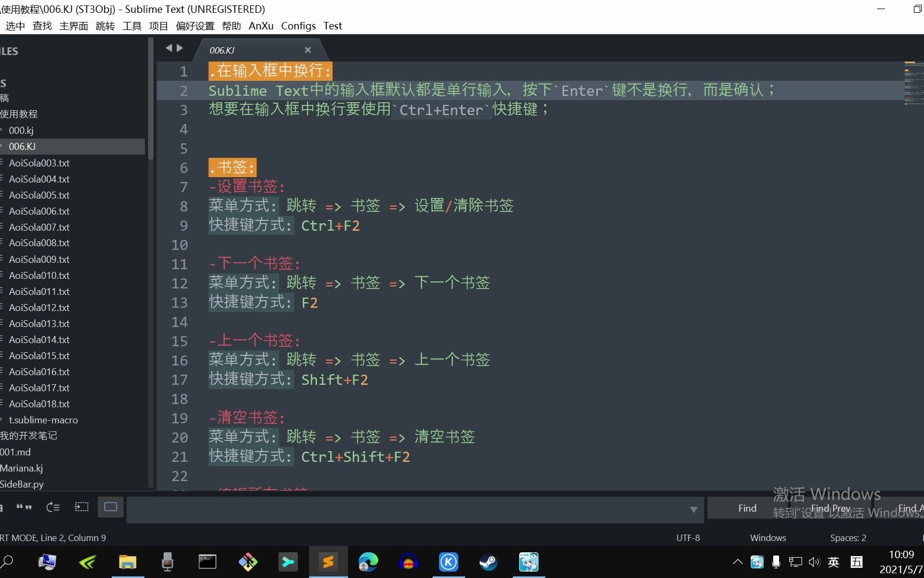Open Steam from the taskbar

(488, 562)
